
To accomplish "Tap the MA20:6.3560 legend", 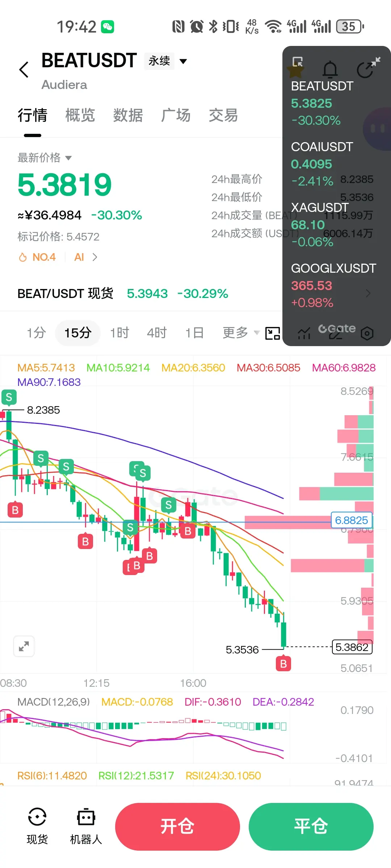I will pyautogui.click(x=193, y=368).
